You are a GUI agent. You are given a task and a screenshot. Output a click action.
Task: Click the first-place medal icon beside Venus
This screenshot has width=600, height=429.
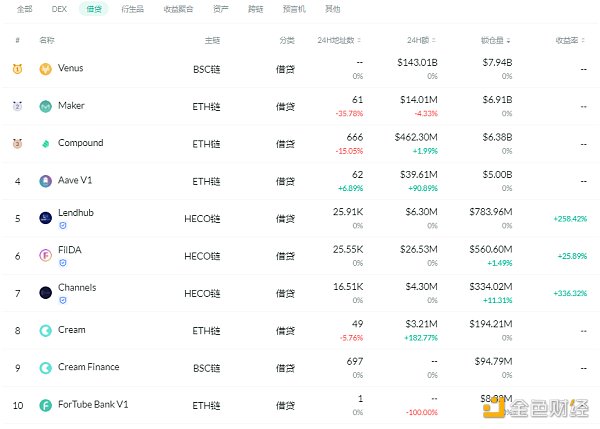pyautogui.click(x=17, y=69)
